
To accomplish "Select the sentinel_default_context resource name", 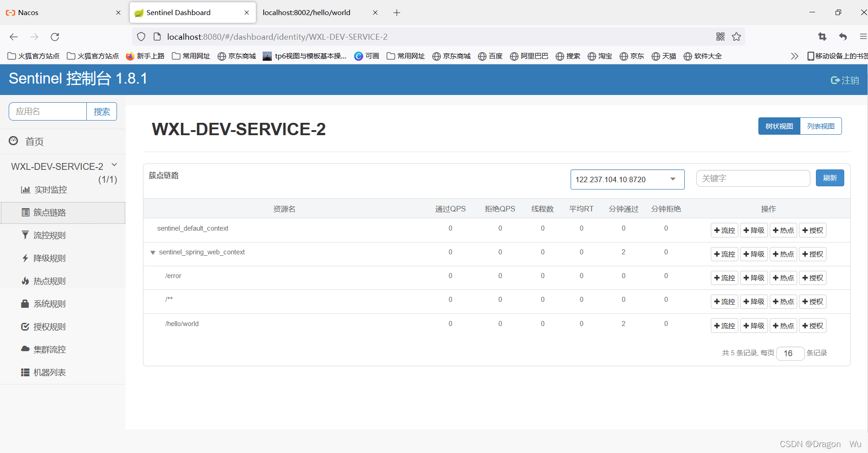I will pos(193,228).
